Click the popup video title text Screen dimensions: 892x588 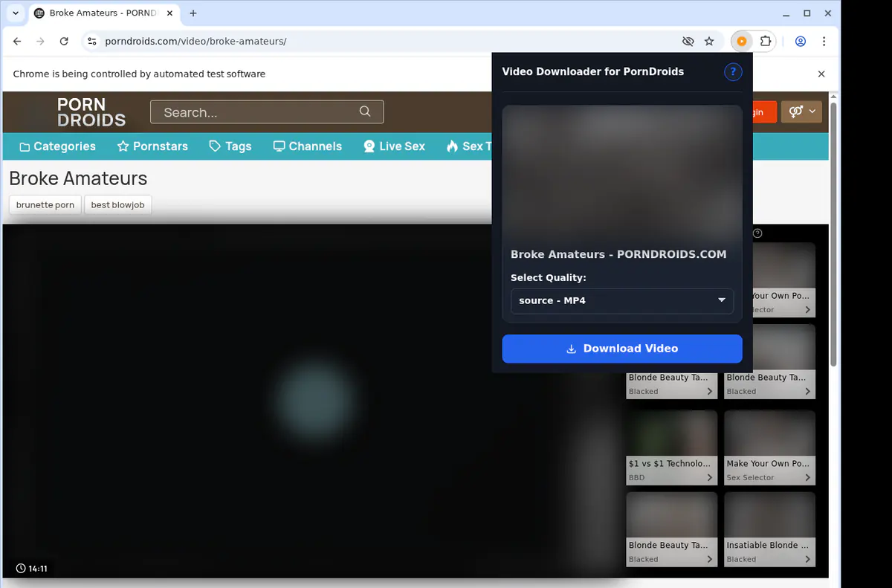[618, 254]
